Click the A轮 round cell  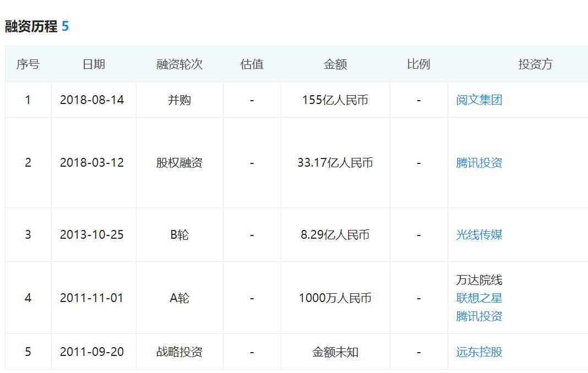(x=179, y=298)
